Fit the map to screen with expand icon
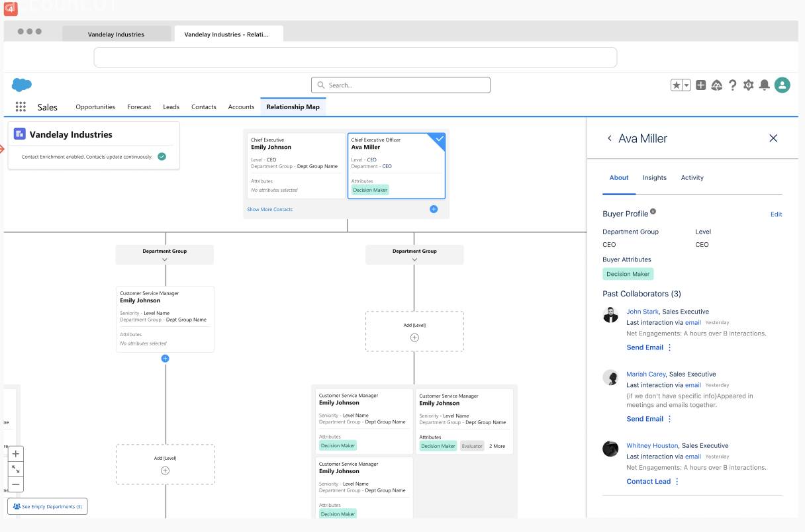 tap(16, 469)
